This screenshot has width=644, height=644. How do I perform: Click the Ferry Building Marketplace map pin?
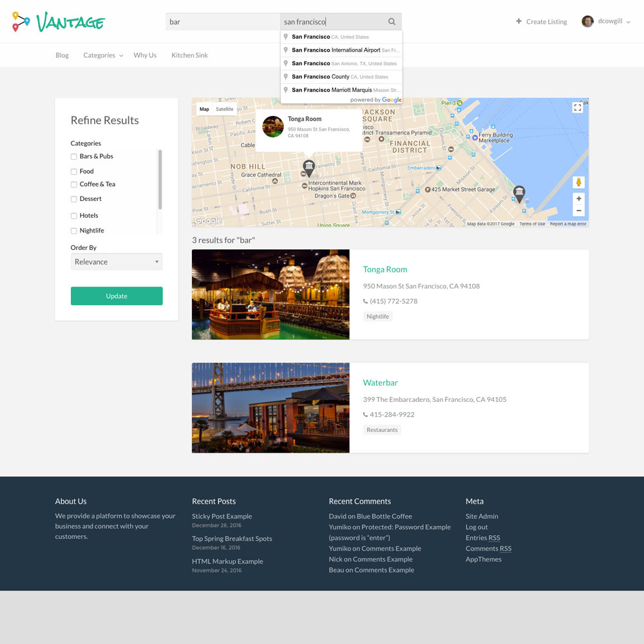[x=475, y=138]
